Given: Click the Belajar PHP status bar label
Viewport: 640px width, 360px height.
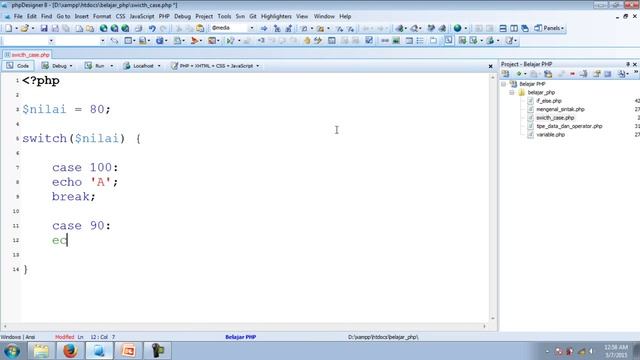Looking at the screenshot, I should click(240, 337).
